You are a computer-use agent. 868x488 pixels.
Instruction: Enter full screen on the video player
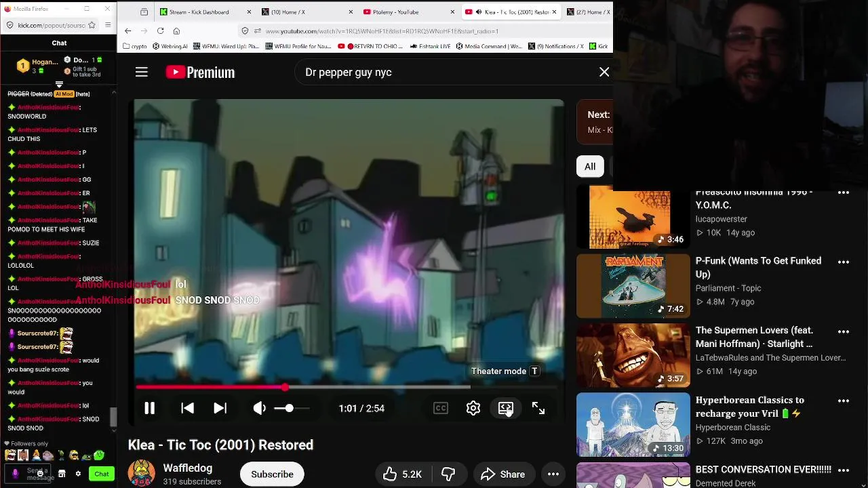pos(538,408)
